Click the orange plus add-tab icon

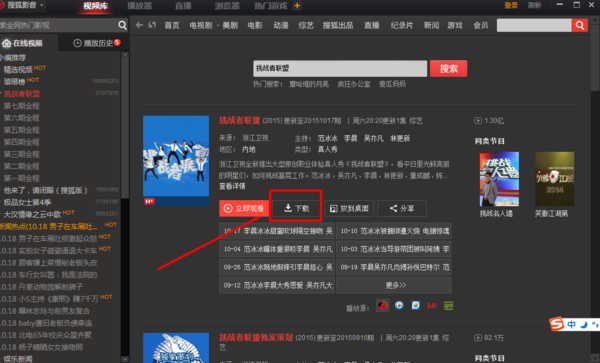297,6
